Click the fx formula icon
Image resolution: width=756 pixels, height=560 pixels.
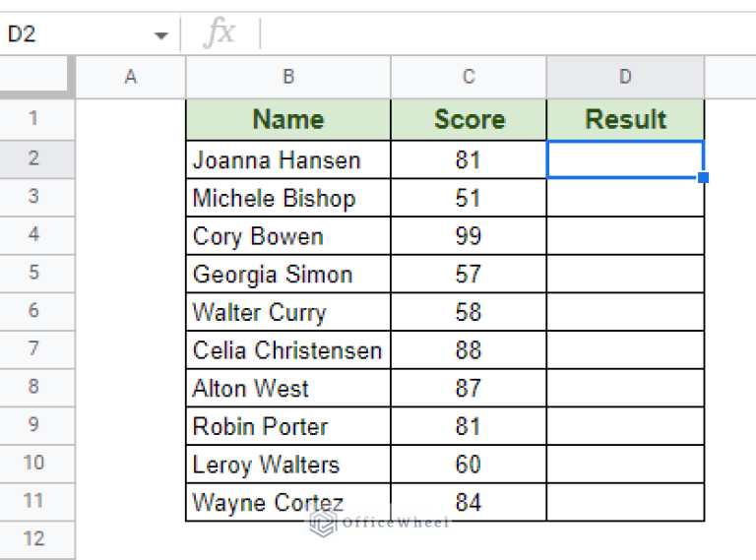220,34
